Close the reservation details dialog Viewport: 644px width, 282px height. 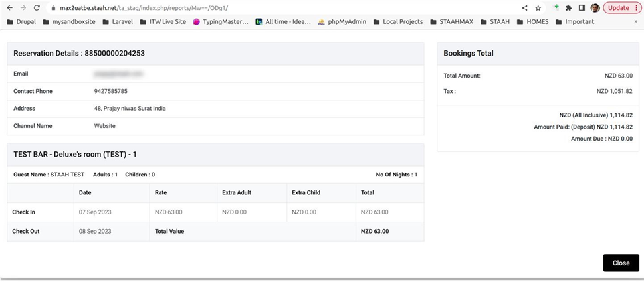point(621,263)
